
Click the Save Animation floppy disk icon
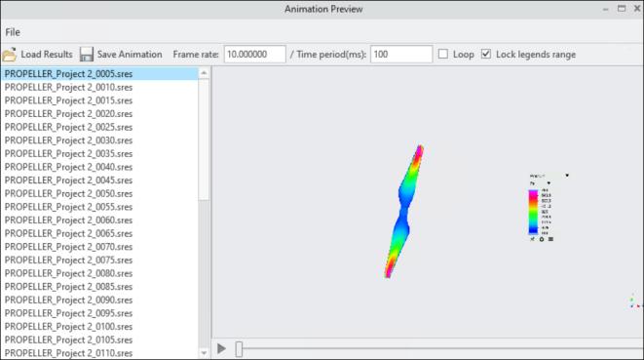[x=87, y=55]
